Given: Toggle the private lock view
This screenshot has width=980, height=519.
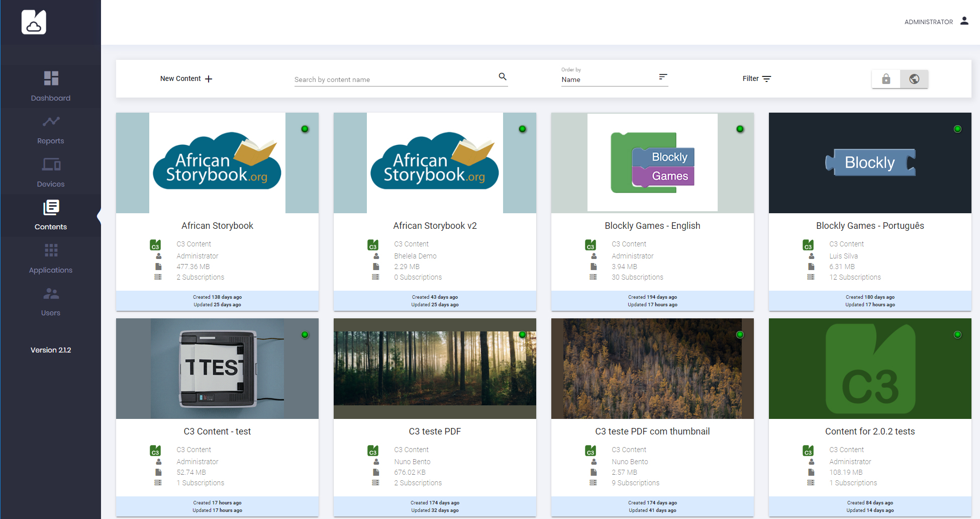Looking at the screenshot, I should (x=886, y=79).
